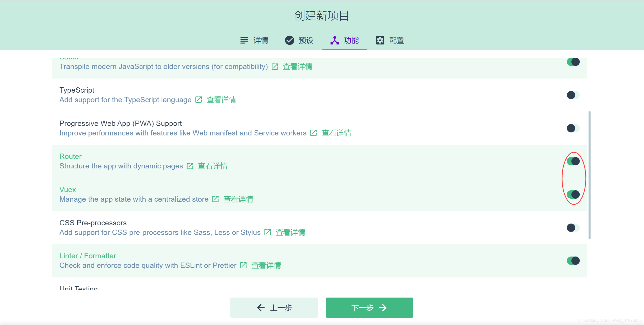Image resolution: width=644 pixels, height=325 pixels.
Task: Open external link icon for Vuex
Action: coord(215,199)
